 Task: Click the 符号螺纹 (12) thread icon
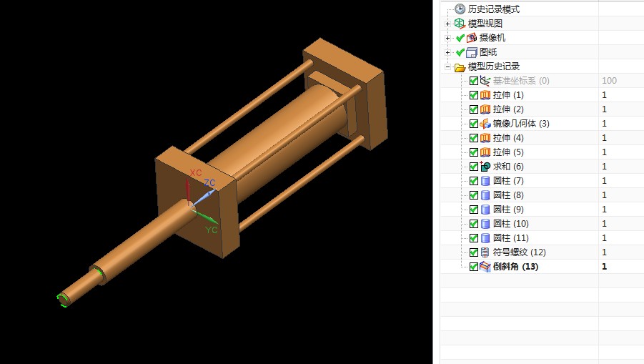click(x=485, y=252)
